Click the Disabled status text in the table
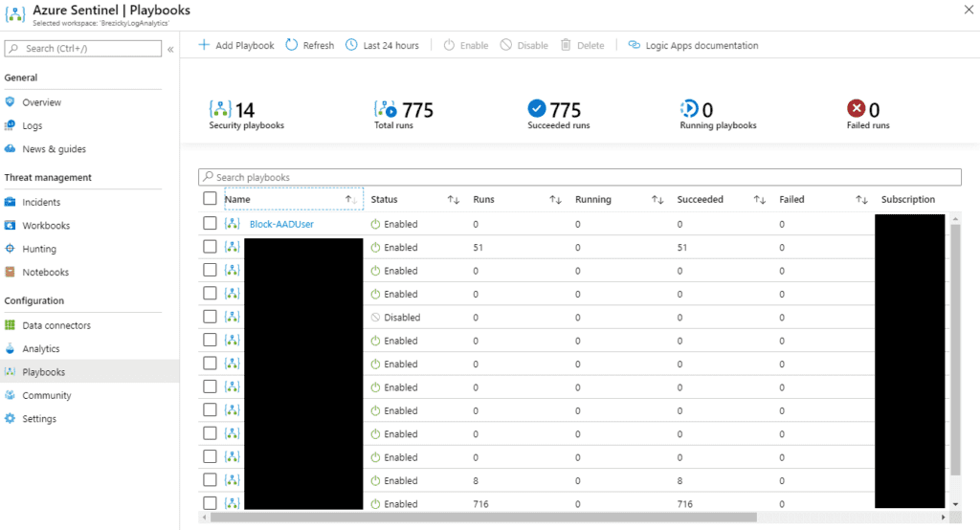 point(402,318)
